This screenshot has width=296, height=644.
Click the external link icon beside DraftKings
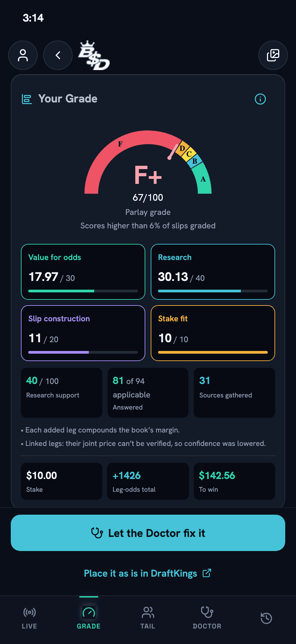(207, 573)
